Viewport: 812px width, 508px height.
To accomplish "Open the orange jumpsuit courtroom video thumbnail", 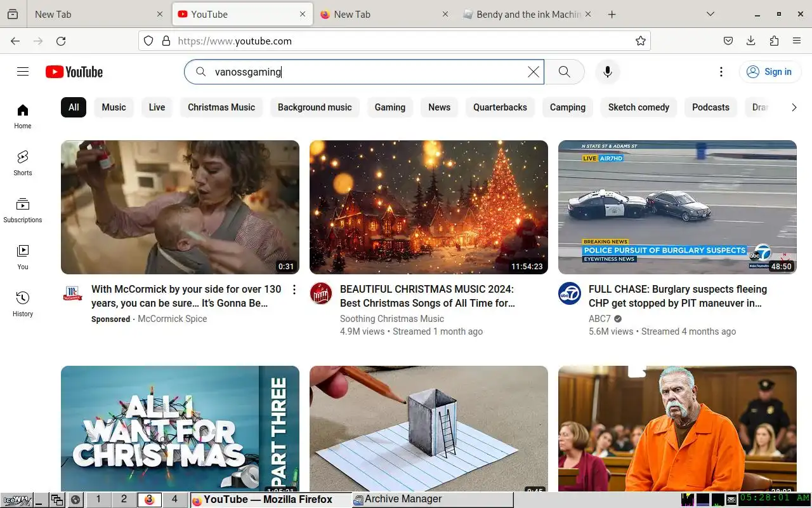I will tap(678, 429).
